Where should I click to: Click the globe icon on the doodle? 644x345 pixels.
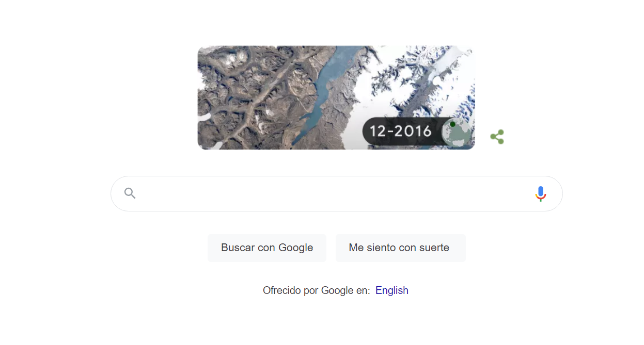[457, 132]
